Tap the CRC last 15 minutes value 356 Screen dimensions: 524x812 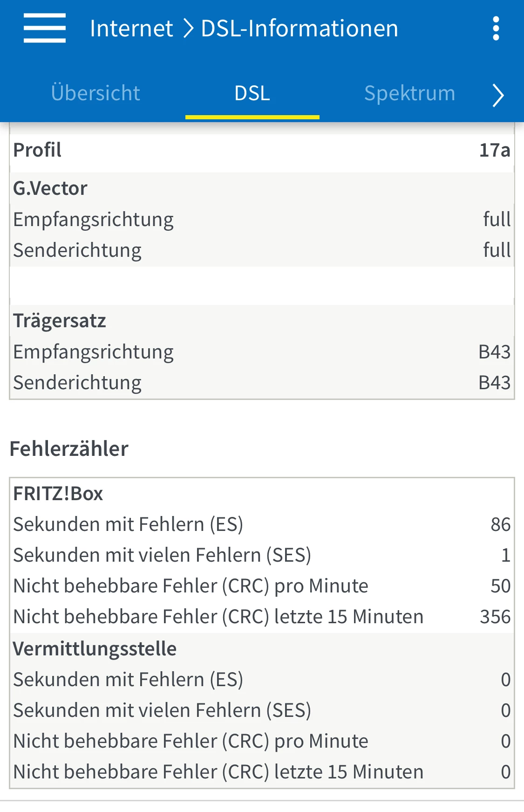(495, 617)
